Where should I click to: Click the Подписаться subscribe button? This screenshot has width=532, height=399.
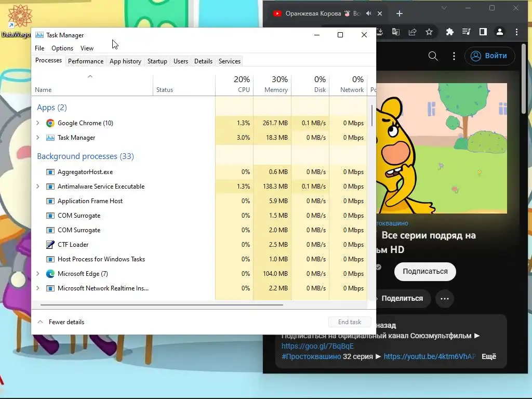pyautogui.click(x=425, y=271)
